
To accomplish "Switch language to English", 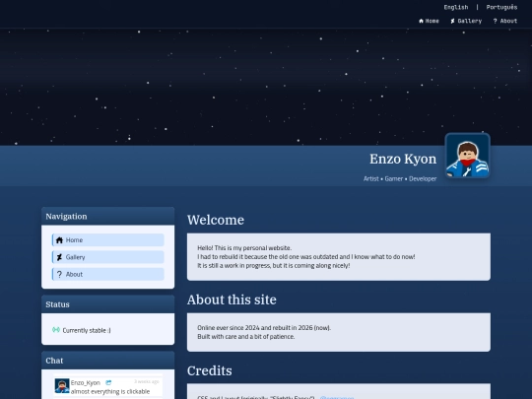I will tap(456, 7).
